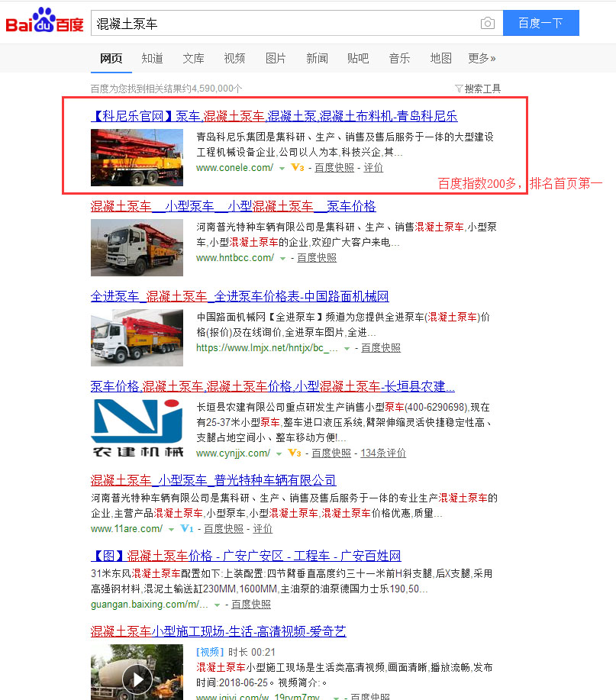
Task: Open result titled 混凝土泵车__小型泵车__小型混凝土泵车__泵车价格
Action: click(233, 206)
